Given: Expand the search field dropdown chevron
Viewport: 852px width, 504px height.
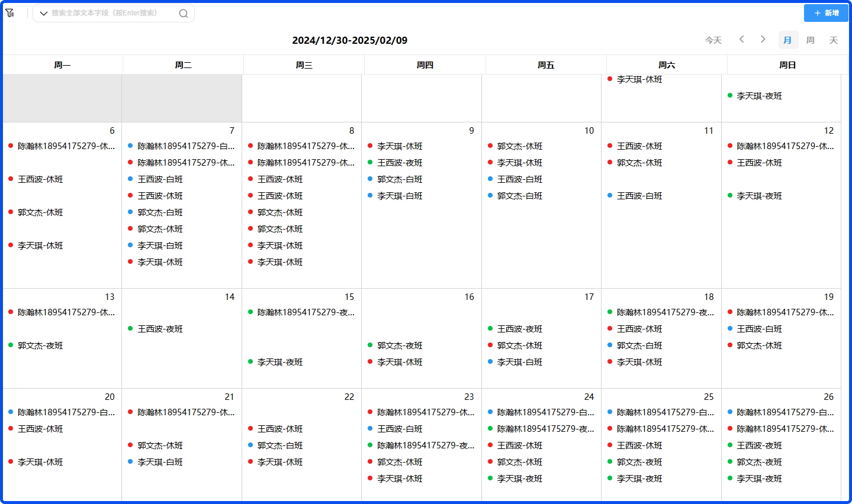Looking at the screenshot, I should tap(44, 13).
